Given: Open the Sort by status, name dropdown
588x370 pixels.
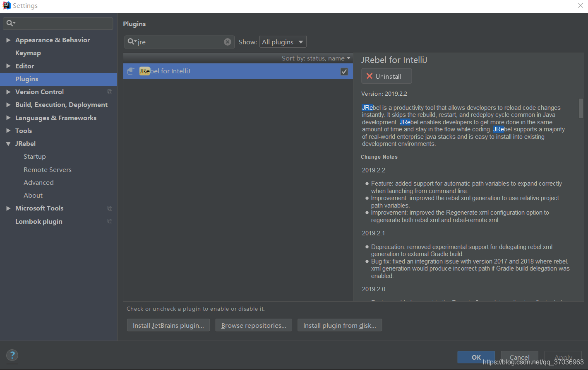Looking at the screenshot, I should [316, 58].
